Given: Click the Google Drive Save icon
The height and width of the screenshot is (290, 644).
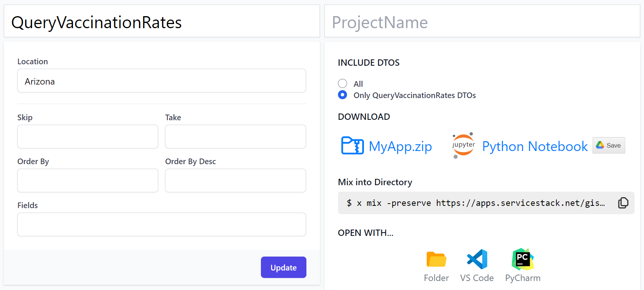Looking at the screenshot, I should click(x=600, y=145).
